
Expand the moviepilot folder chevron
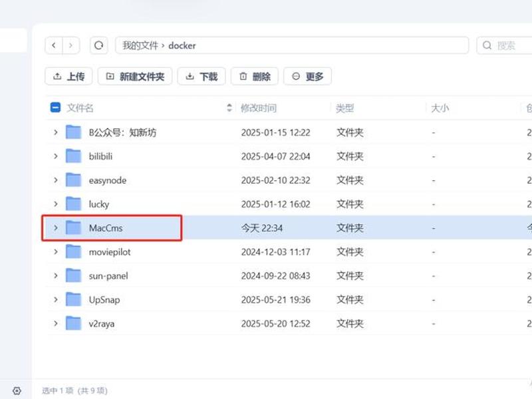(x=56, y=252)
